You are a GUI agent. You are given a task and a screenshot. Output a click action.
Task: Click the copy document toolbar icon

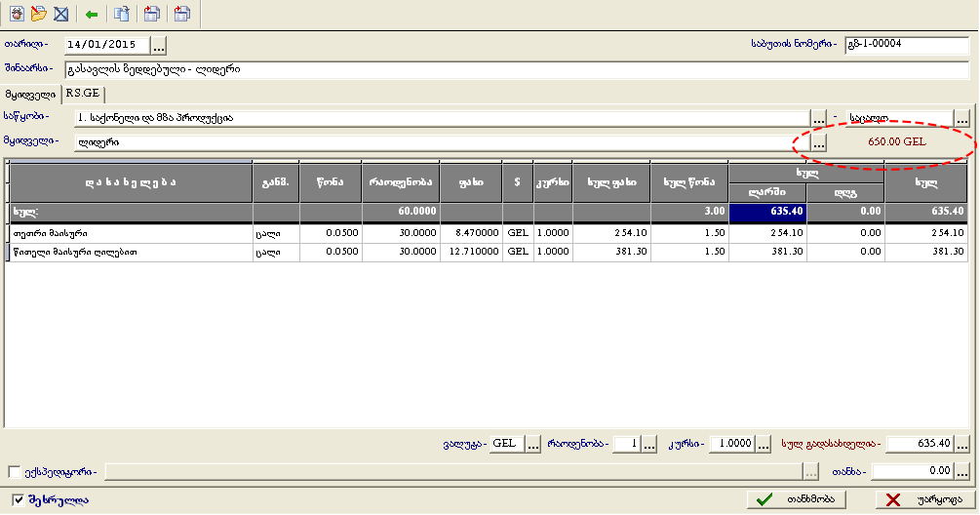(122, 14)
